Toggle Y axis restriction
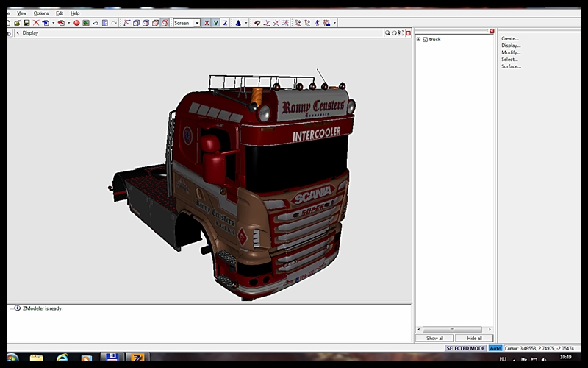Image resolution: width=588 pixels, height=368 pixels. point(215,23)
